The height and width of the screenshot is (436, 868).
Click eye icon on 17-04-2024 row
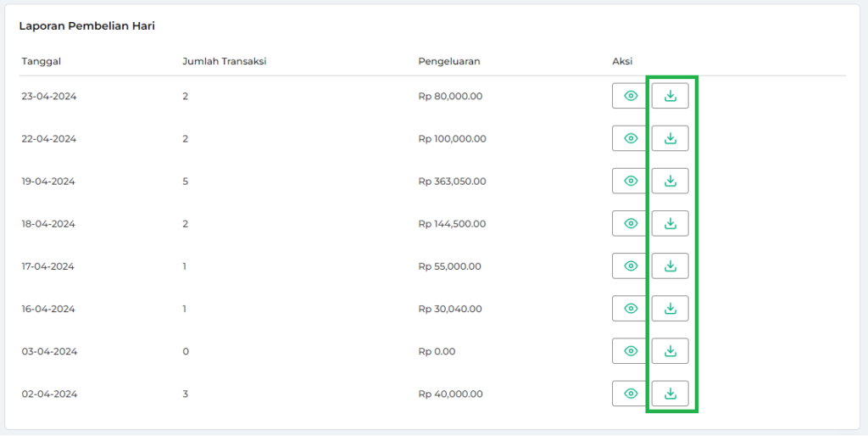[x=630, y=266]
